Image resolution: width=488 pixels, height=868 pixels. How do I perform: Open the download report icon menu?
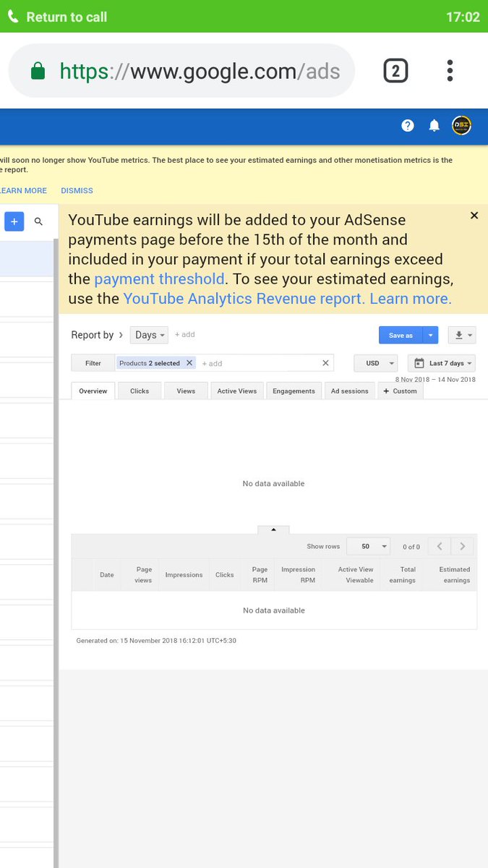[461, 335]
